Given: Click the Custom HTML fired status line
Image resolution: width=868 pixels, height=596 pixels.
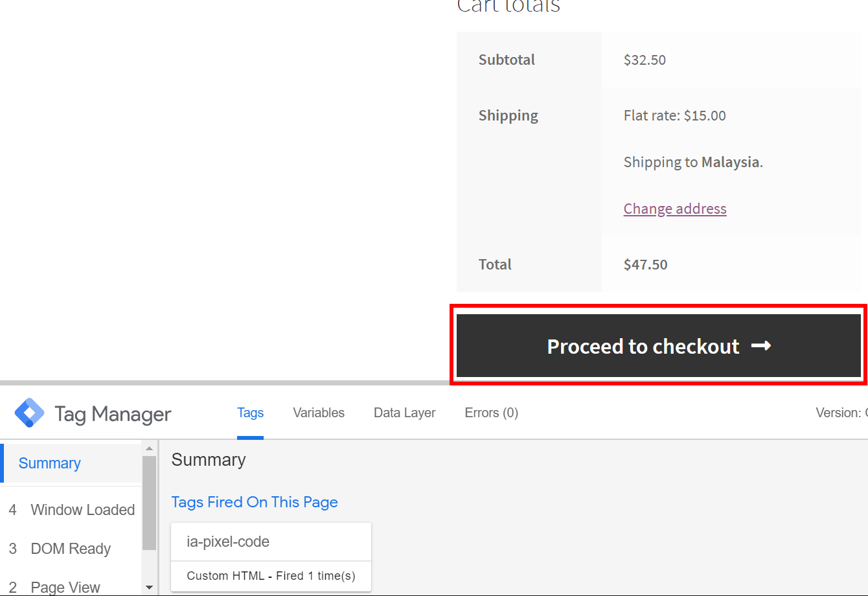Looking at the screenshot, I should [x=271, y=576].
